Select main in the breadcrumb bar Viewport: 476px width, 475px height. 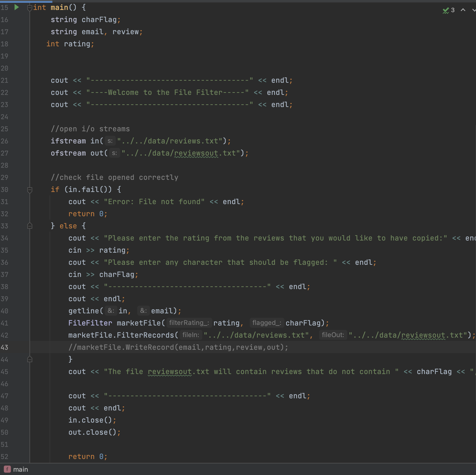pyautogui.click(x=21, y=469)
